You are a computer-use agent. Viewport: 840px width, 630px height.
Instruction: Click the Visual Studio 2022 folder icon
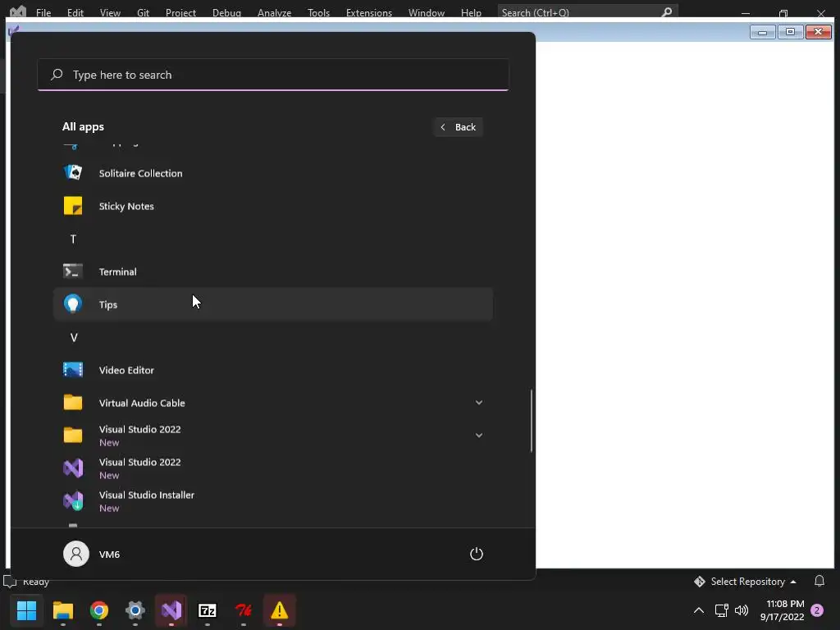click(73, 435)
